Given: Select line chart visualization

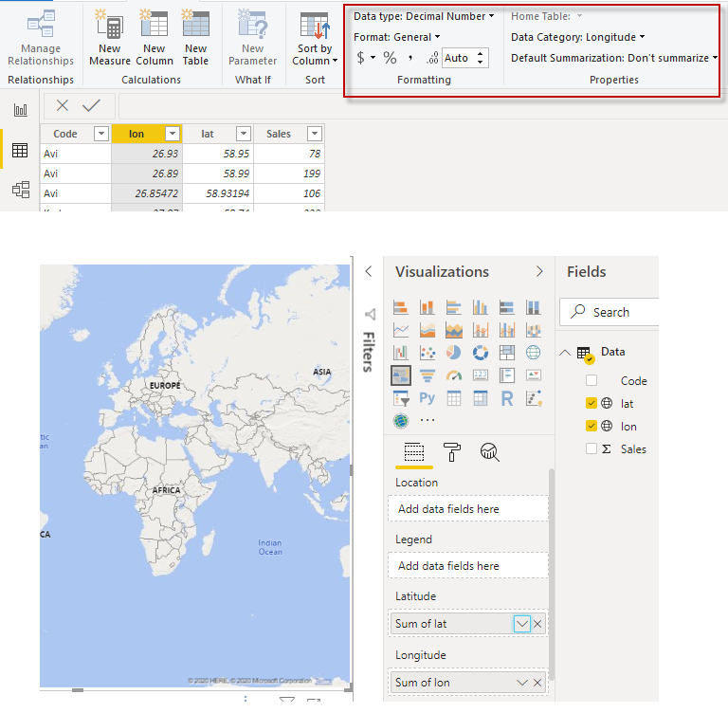Looking at the screenshot, I should 401,330.
